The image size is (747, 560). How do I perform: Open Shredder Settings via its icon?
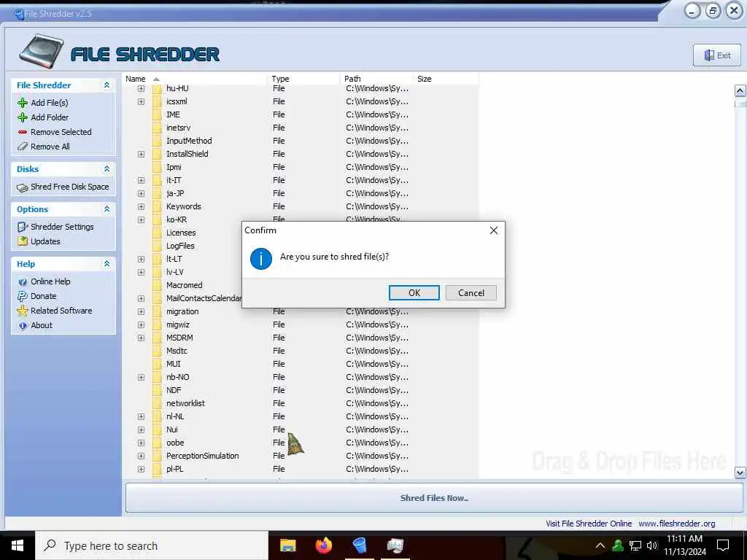[x=23, y=227]
